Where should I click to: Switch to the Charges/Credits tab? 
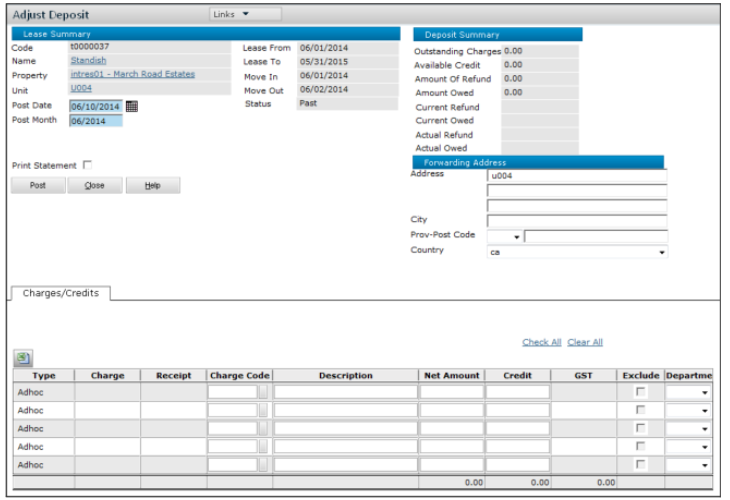click(59, 294)
